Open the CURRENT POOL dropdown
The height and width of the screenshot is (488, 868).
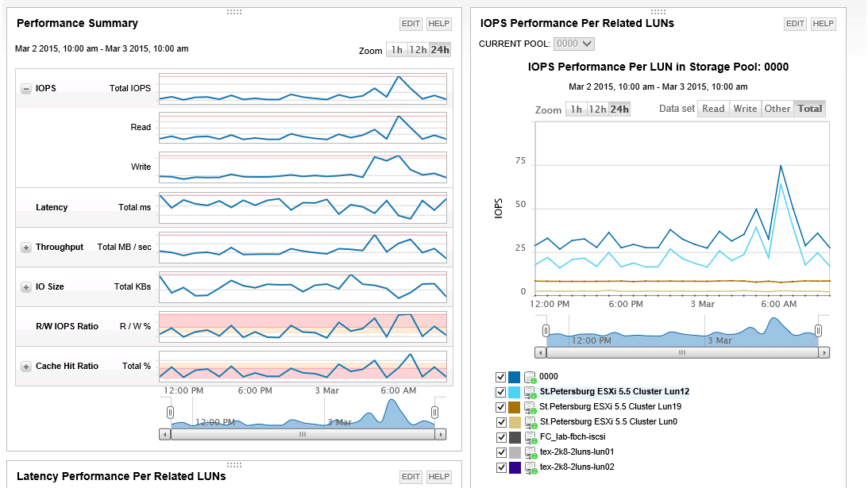pyautogui.click(x=574, y=44)
